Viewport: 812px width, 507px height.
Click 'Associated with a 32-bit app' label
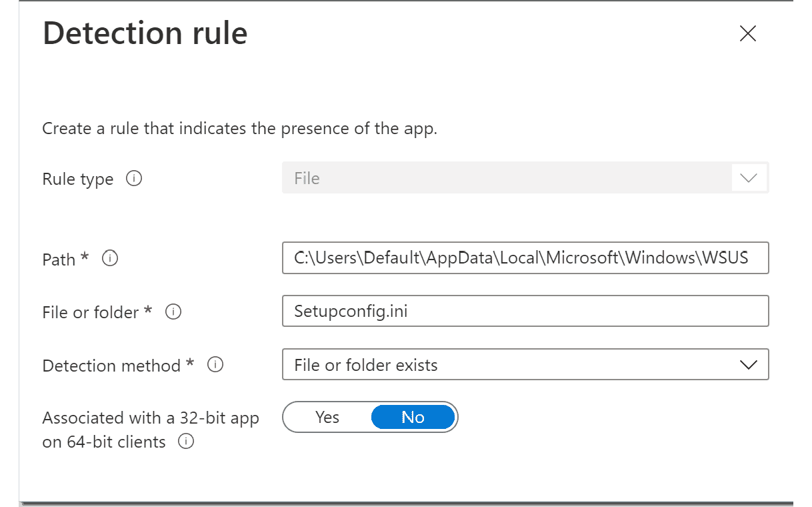(151, 418)
